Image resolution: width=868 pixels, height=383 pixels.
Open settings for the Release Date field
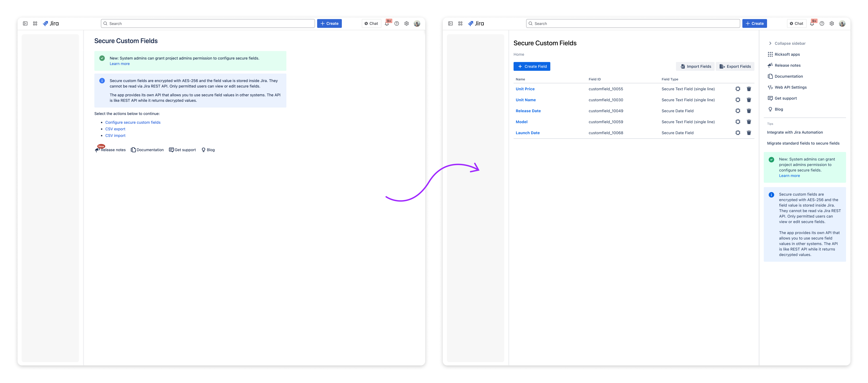tap(738, 111)
